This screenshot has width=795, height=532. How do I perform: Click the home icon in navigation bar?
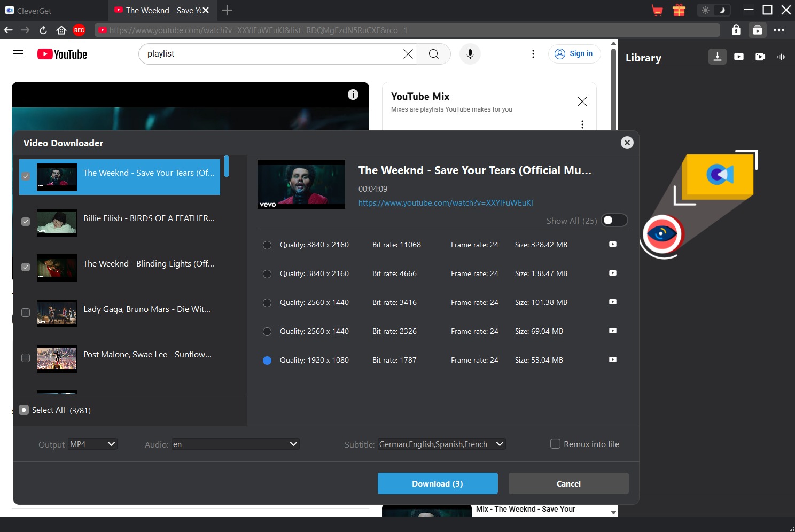pyautogui.click(x=61, y=30)
